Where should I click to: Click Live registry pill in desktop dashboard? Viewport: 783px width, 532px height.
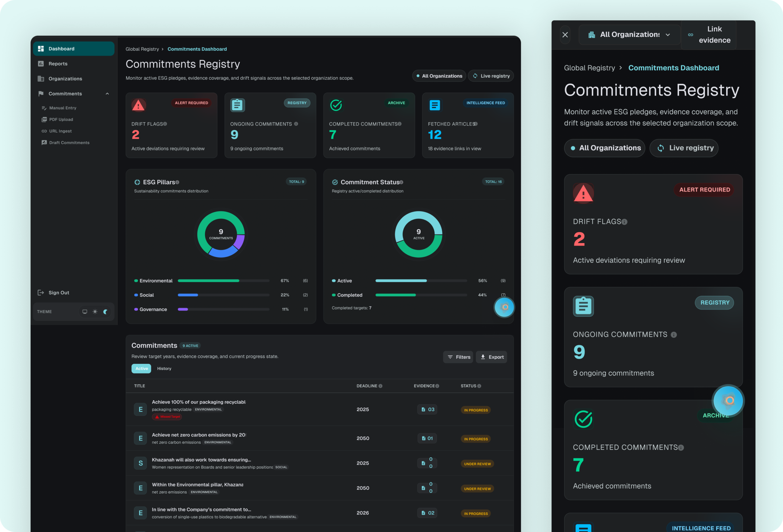point(491,76)
